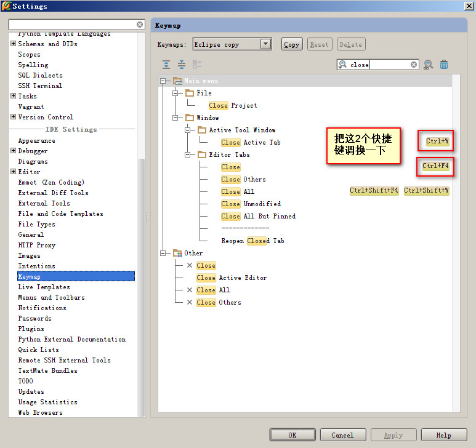Clear the 'close' search text in keymap filter
Viewport: 476px width, 448px height.
click(x=413, y=65)
